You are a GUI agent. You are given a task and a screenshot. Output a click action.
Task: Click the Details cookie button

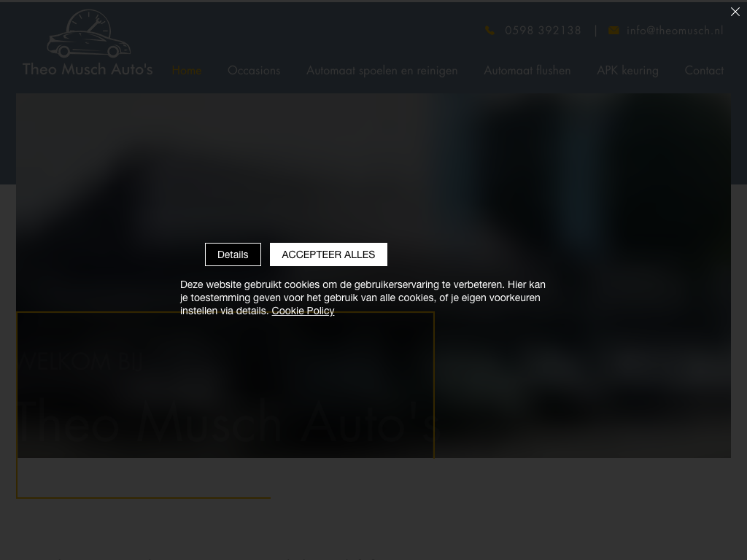tap(233, 254)
